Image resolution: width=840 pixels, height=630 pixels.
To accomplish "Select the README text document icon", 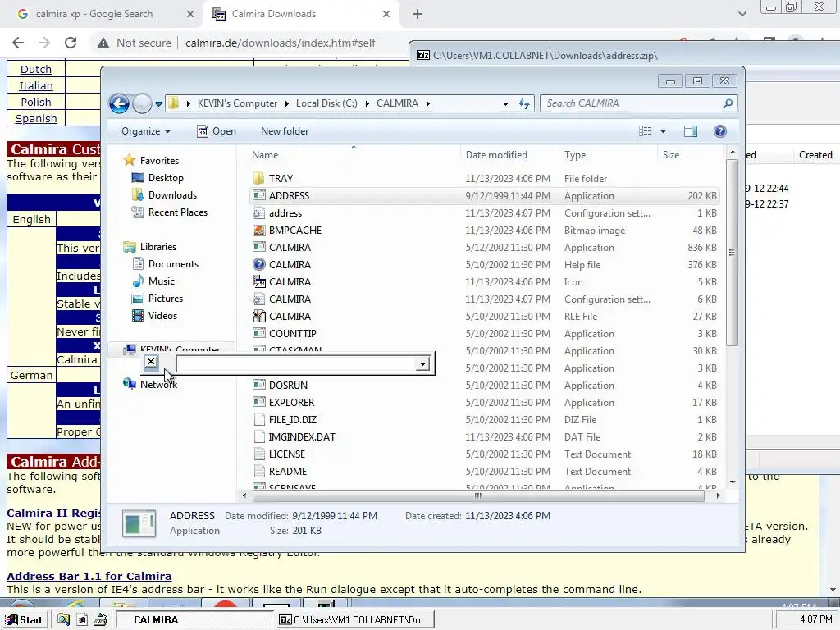I will (258, 471).
